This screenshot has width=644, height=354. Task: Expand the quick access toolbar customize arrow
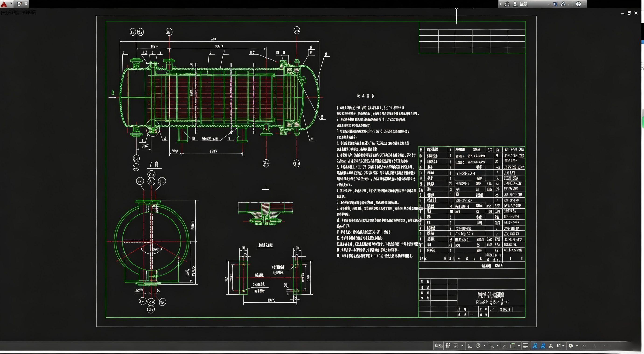pos(26,4)
